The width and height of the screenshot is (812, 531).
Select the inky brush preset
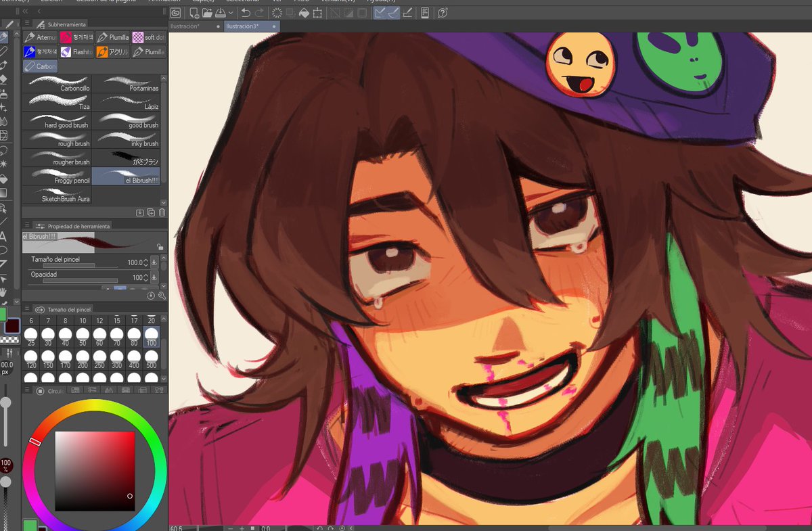pyautogui.click(x=127, y=139)
